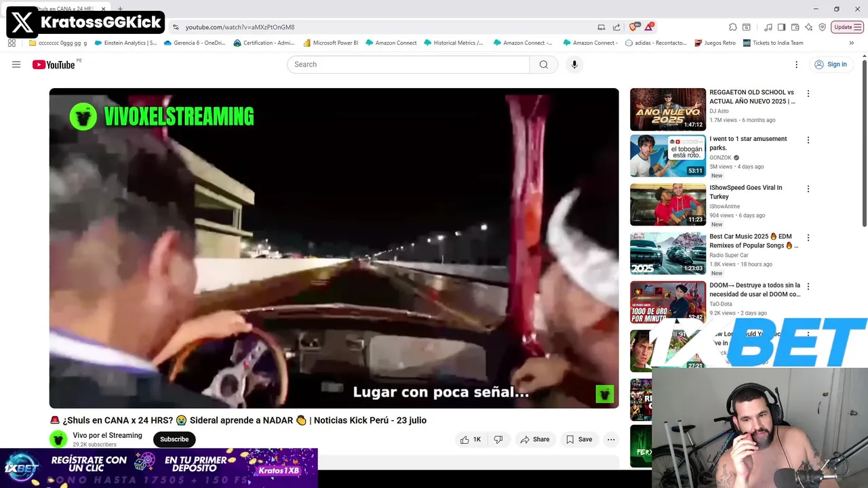868x488 pixels.
Task: Open adidas Recontacto bookmark
Action: point(656,43)
